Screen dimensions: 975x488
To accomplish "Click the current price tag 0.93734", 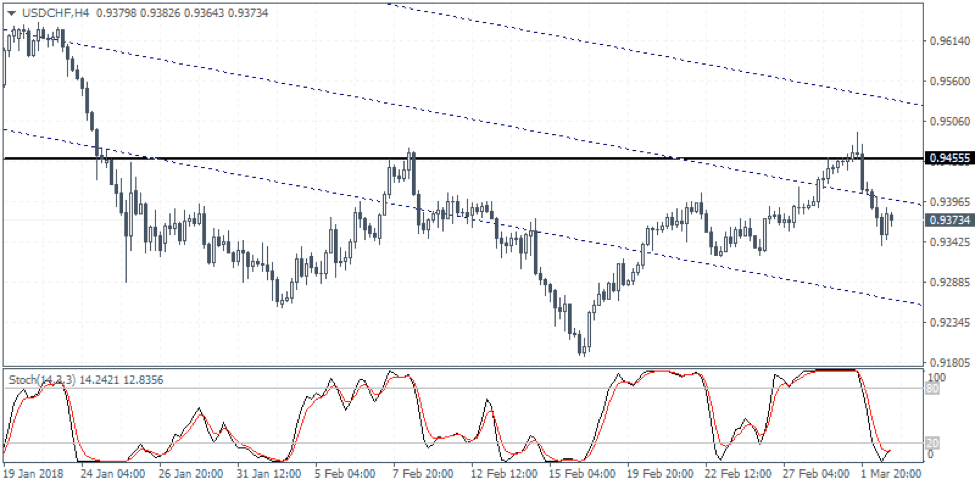I will tap(949, 220).
